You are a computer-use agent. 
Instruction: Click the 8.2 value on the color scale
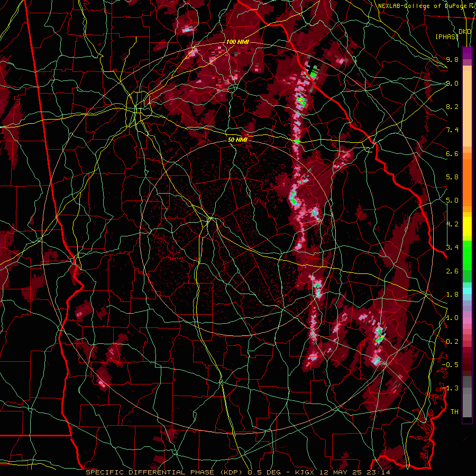(x=452, y=106)
